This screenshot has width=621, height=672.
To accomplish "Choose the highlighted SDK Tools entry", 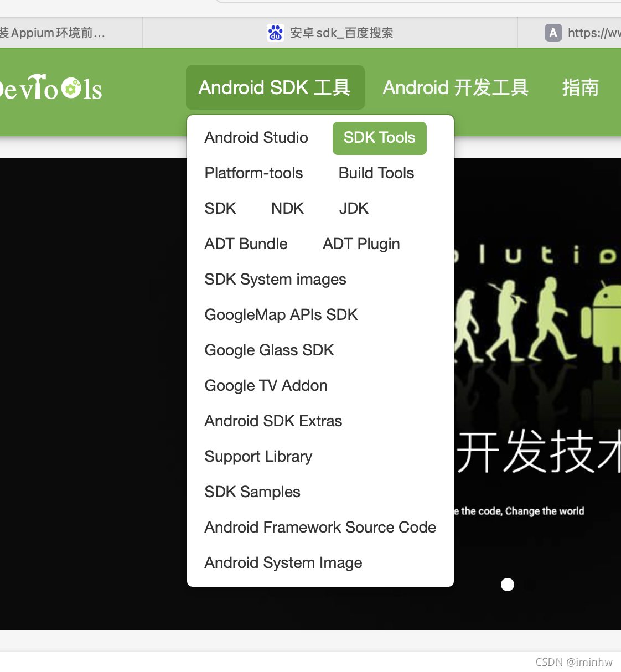I will click(380, 138).
